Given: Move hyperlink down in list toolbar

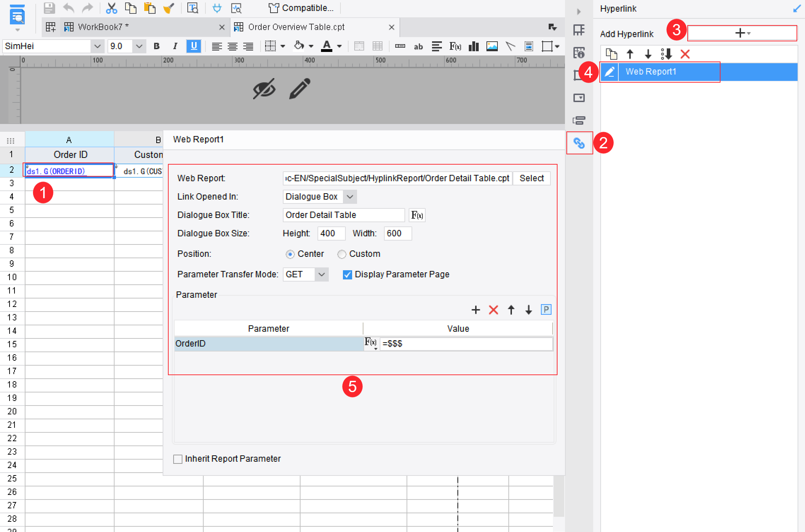Looking at the screenshot, I should [648, 54].
